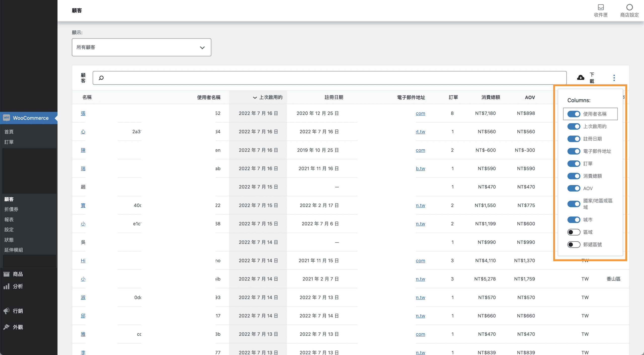This screenshot has width=644, height=355.
Task: Click the 商店設定 store setup icon
Action: tap(629, 7)
